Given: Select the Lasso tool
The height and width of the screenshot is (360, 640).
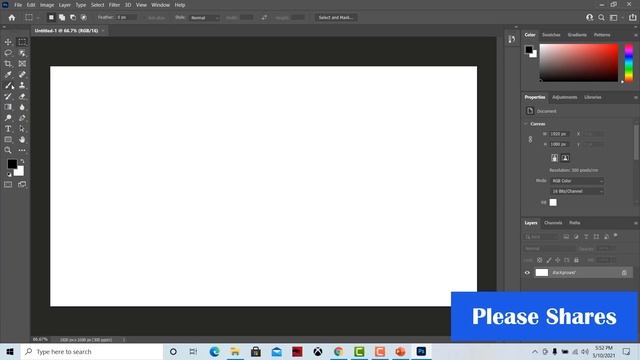Looking at the screenshot, I should tap(8, 53).
